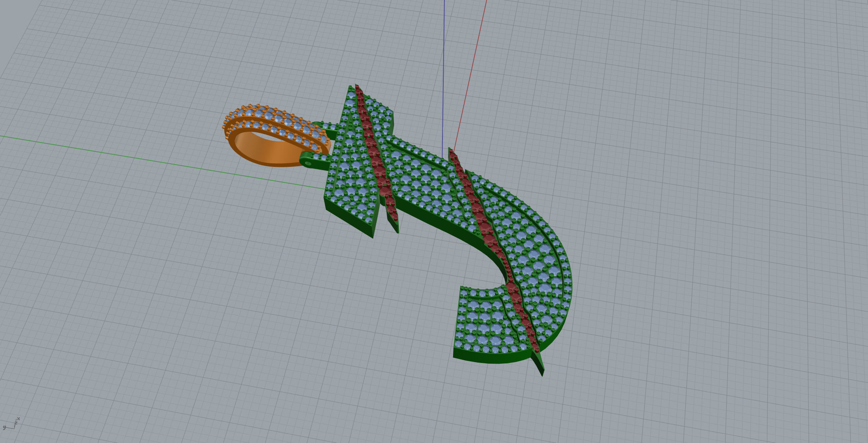Click the world axes icon in viewport corner
The height and width of the screenshot is (443, 868).
tap(11, 423)
